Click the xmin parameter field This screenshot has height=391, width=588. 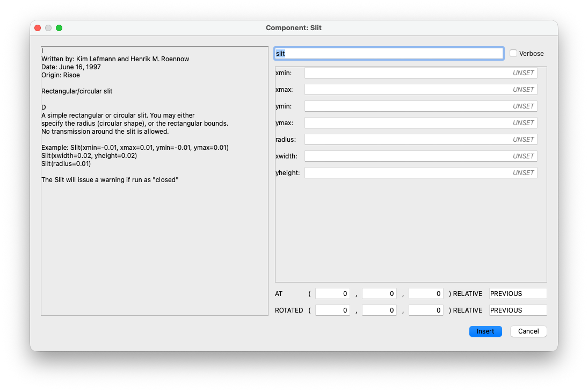[421, 73]
